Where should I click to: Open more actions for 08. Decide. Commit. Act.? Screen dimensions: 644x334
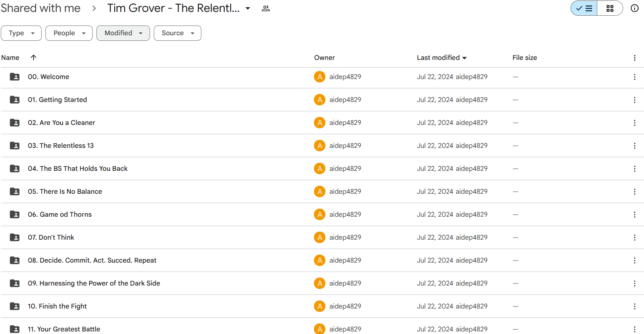pyautogui.click(x=635, y=260)
